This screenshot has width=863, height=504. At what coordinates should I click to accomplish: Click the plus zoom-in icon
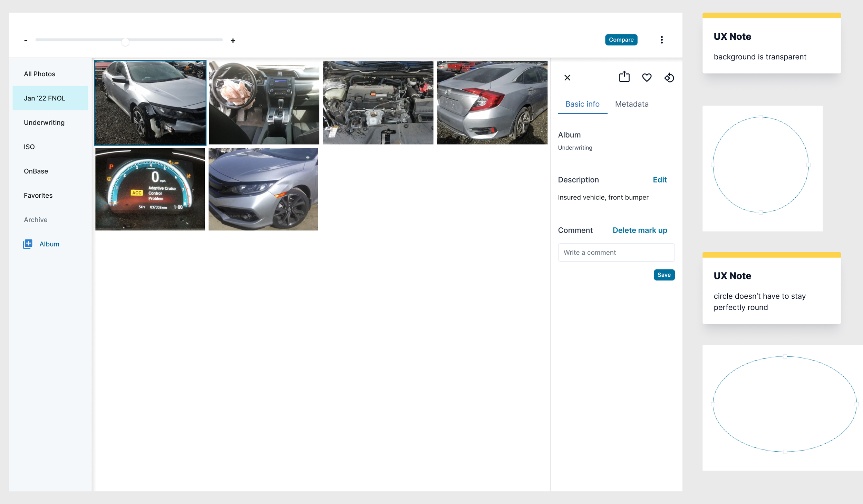(233, 41)
